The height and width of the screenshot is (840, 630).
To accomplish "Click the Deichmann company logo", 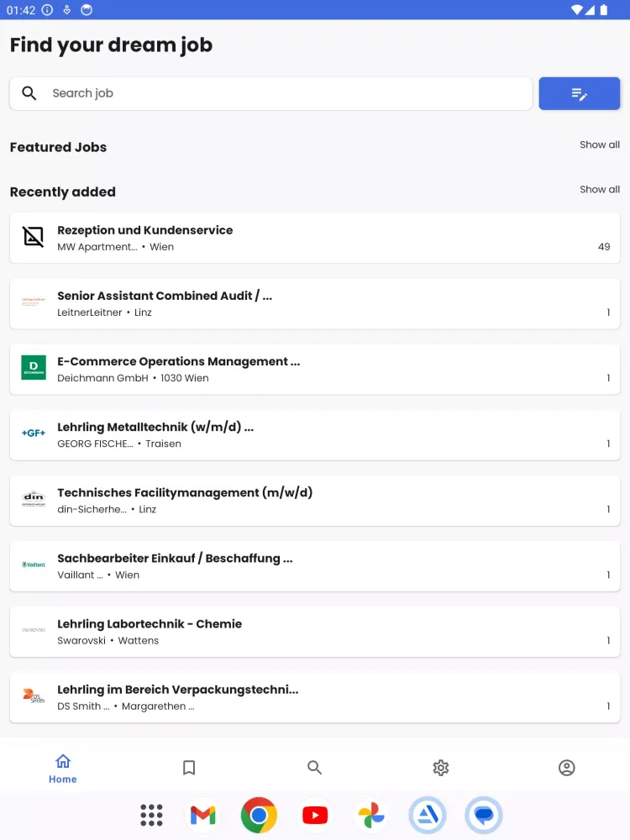I will click(34, 369).
